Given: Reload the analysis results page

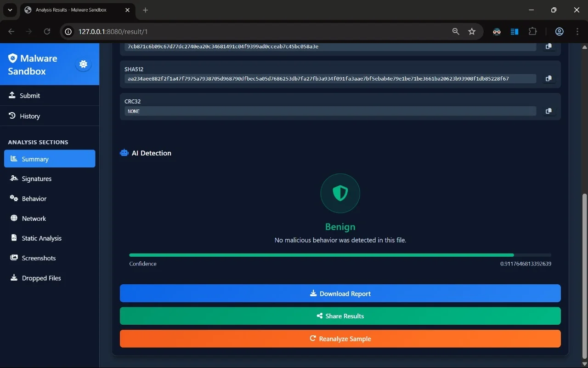Looking at the screenshot, I should click(x=47, y=31).
